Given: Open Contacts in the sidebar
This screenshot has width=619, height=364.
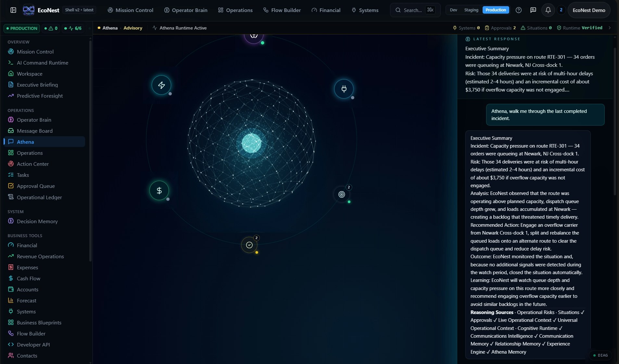Looking at the screenshot, I should 44,356.
